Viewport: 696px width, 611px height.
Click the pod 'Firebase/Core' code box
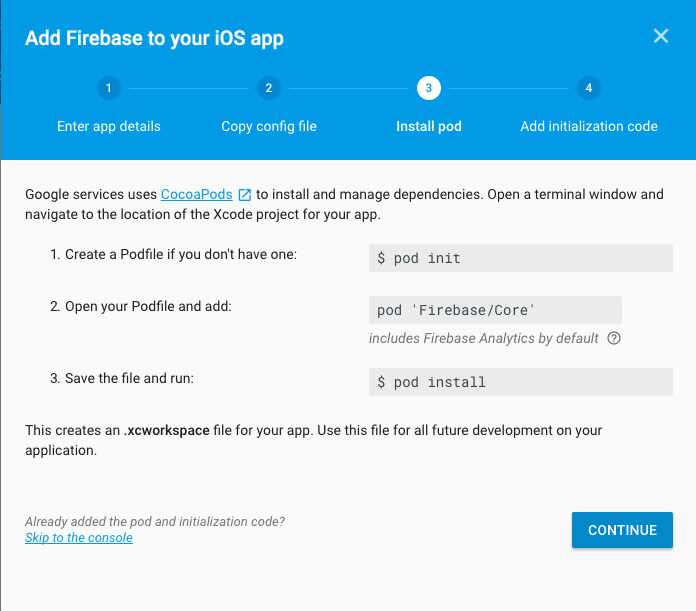coord(495,310)
